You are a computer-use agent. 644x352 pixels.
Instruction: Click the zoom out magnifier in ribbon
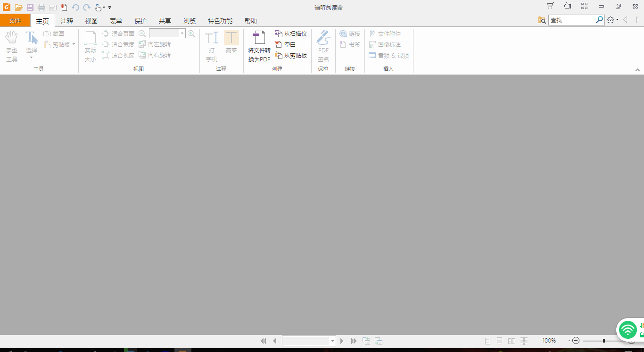pyautogui.click(x=142, y=34)
